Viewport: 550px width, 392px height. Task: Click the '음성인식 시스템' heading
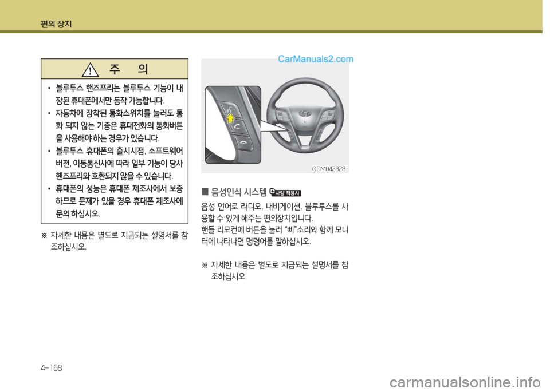(x=238, y=192)
